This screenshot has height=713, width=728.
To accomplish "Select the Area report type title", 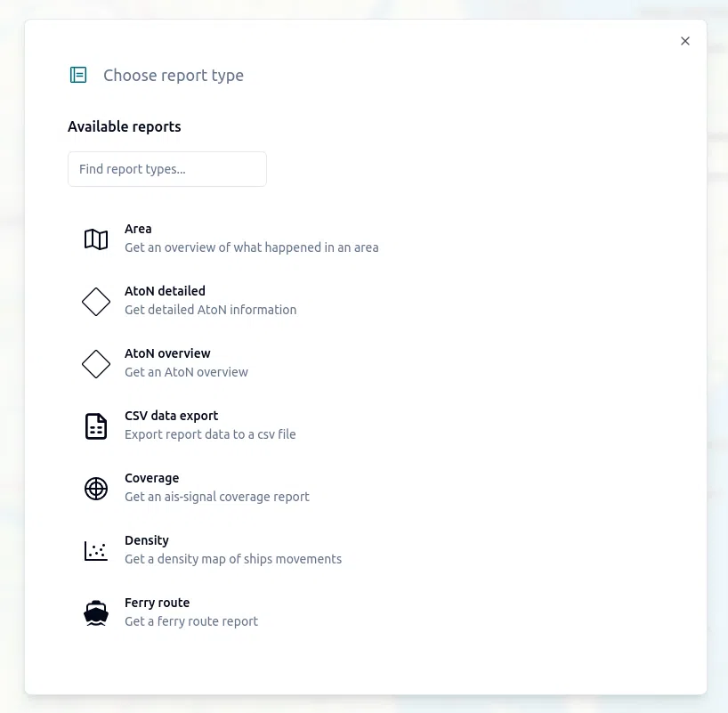I will (138, 229).
